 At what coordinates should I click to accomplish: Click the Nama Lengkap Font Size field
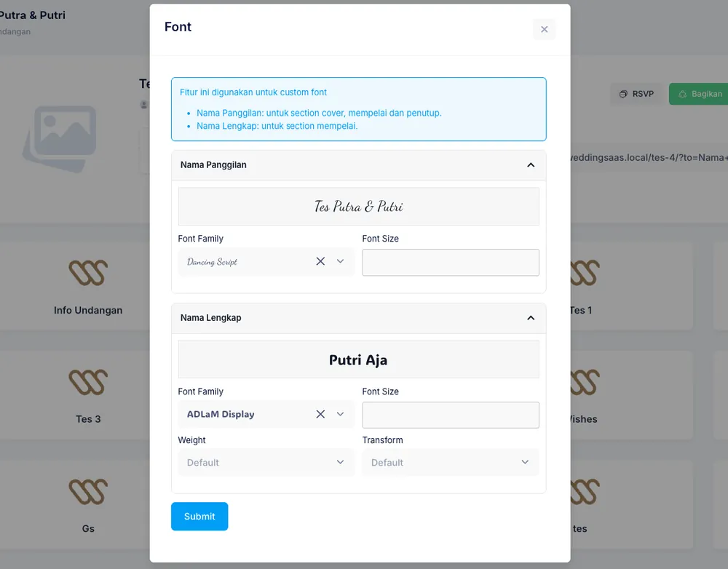tap(451, 415)
